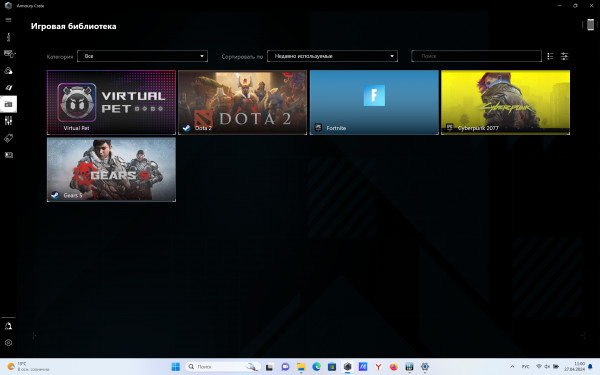Screen dimensions: 600x375
Task: Open the Featured deals tag icon
Action: [8, 138]
